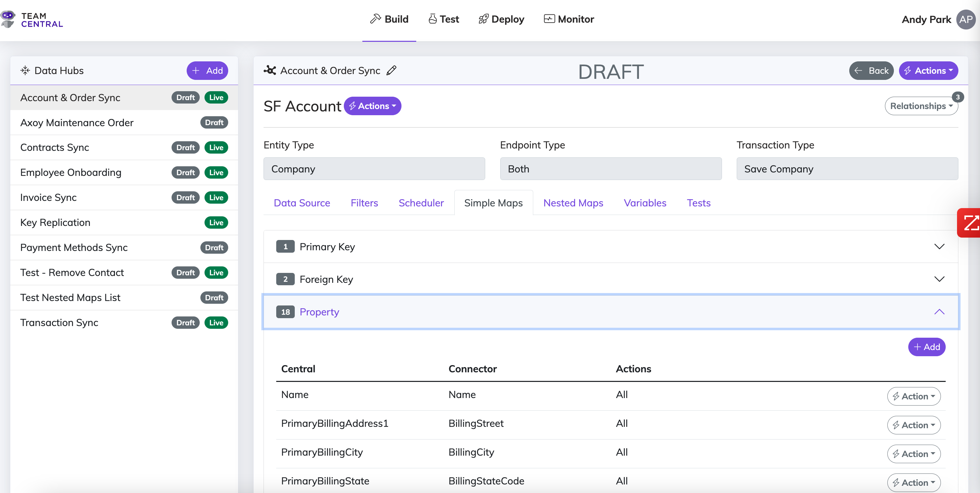Click the hub icon left of Account & Order Sync title
The image size is (980, 493).
point(270,71)
